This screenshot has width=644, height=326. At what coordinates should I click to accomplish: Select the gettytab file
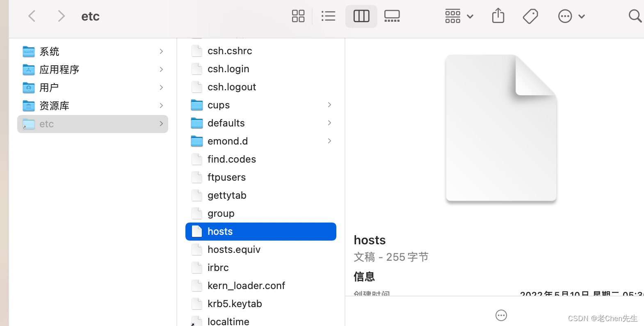[261, 195]
